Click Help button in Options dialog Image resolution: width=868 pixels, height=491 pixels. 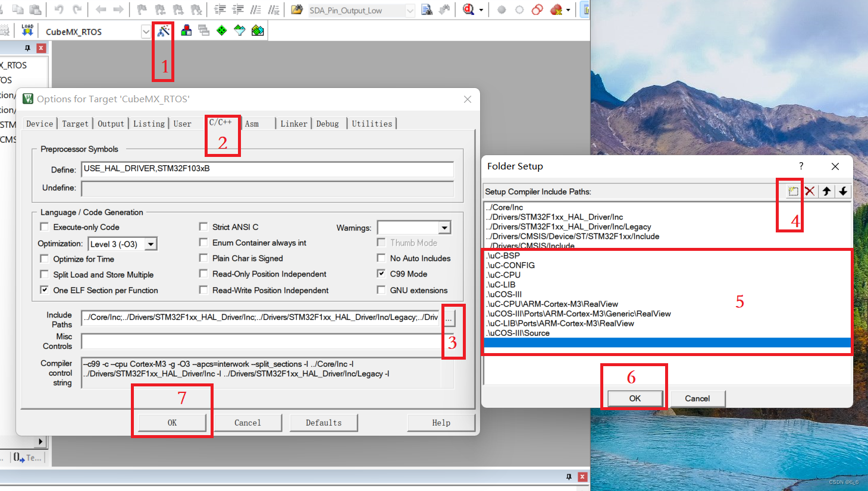pos(441,423)
